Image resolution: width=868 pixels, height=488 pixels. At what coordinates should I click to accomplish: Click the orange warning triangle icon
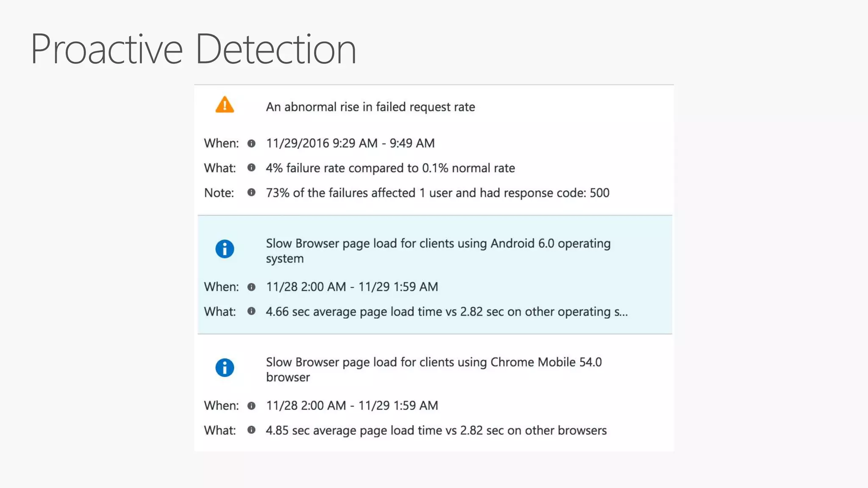(x=225, y=105)
